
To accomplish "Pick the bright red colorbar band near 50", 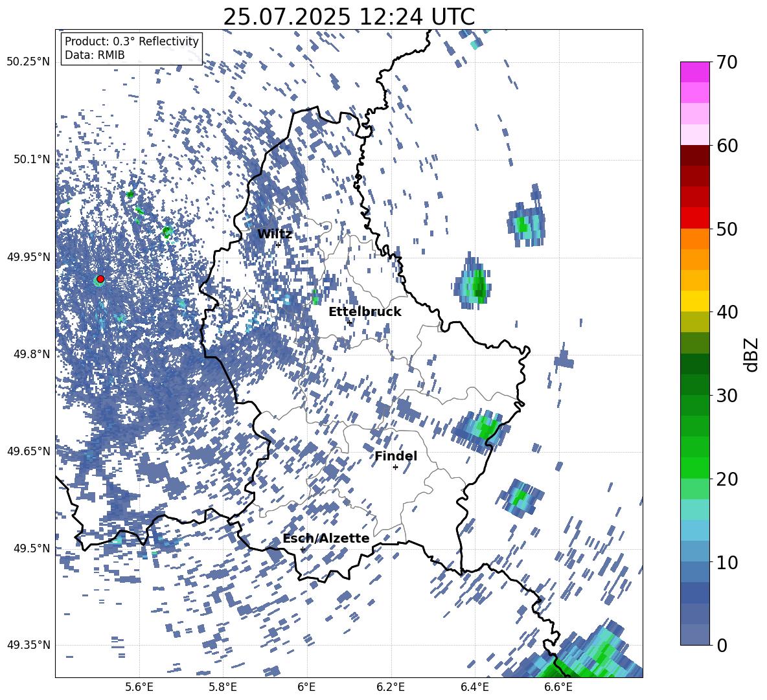I will click(694, 218).
